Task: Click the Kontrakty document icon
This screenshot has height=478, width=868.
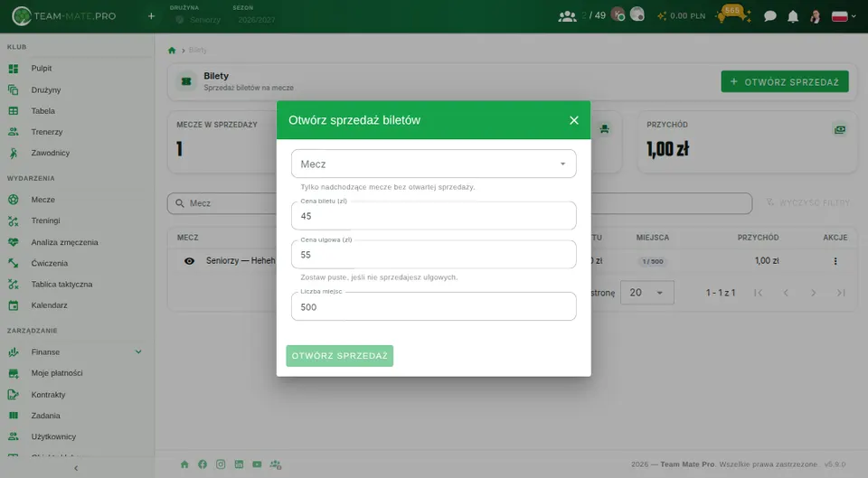Action: [14, 395]
